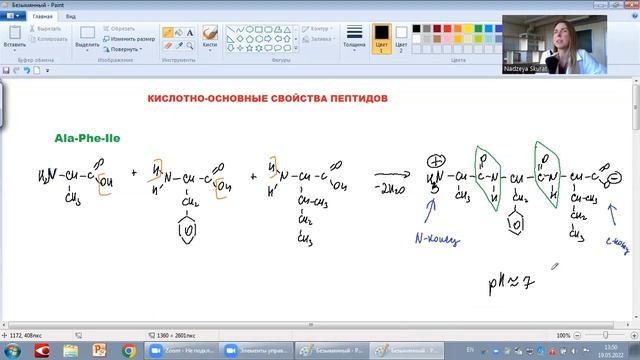Screen dimensions: 640x360
Task: Pick the orange color swatch
Action: pyautogui.click(x=458, y=29)
